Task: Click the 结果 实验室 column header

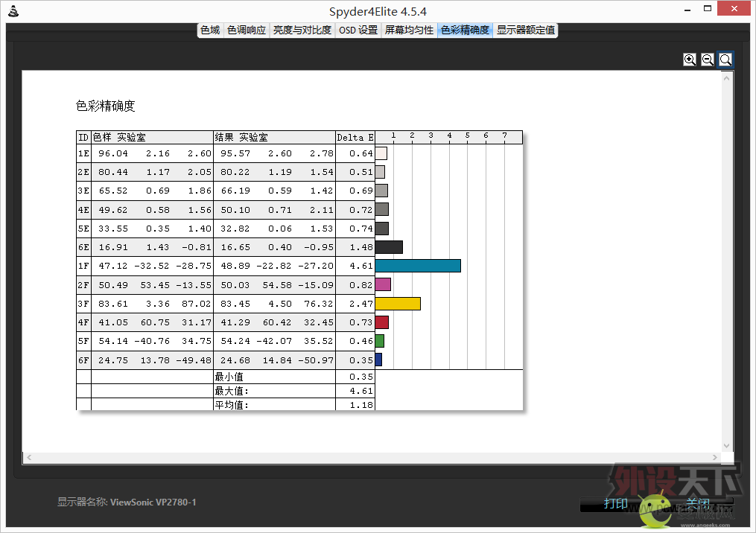Action: coord(274,138)
